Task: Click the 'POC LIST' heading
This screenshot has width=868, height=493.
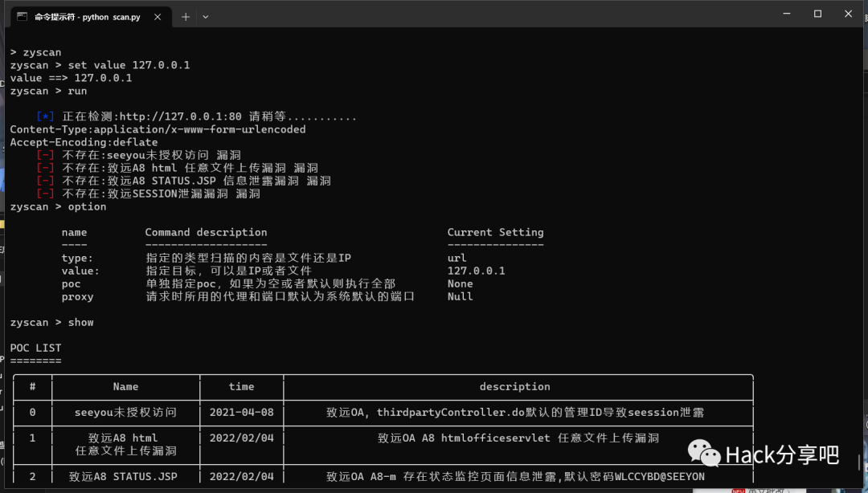Action: tap(35, 348)
